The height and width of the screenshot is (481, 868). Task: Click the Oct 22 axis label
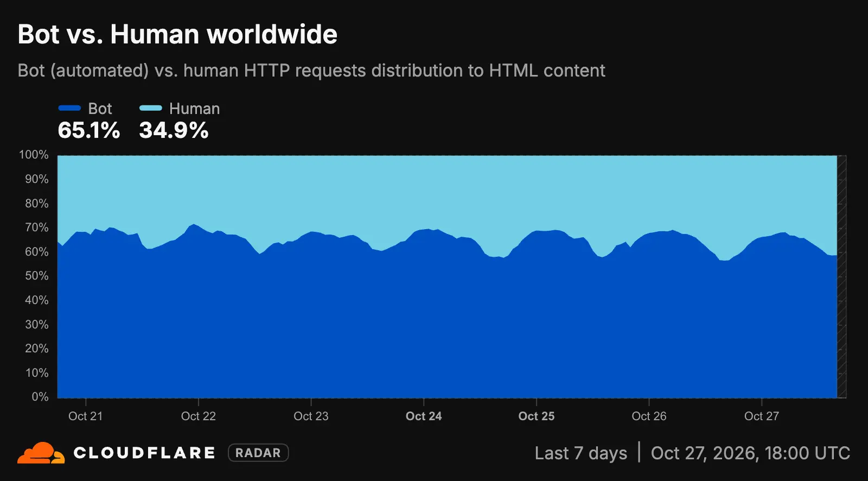(198, 416)
